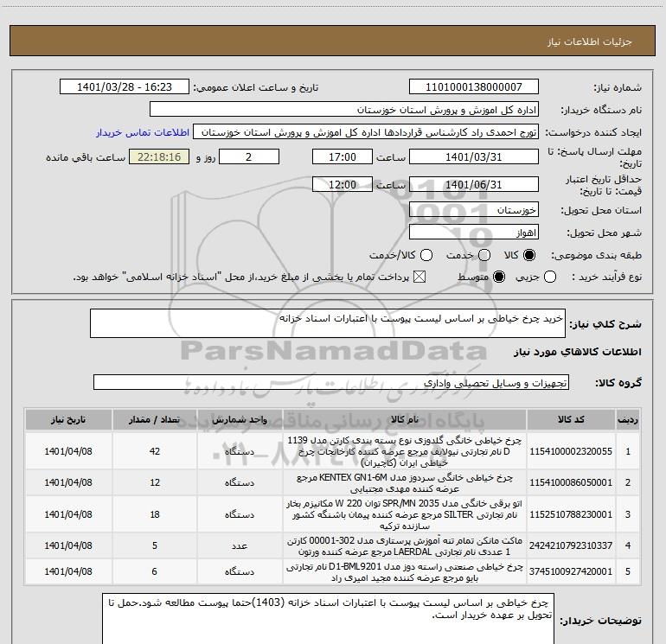Click the SILTER iron product name cell

click(x=405, y=514)
